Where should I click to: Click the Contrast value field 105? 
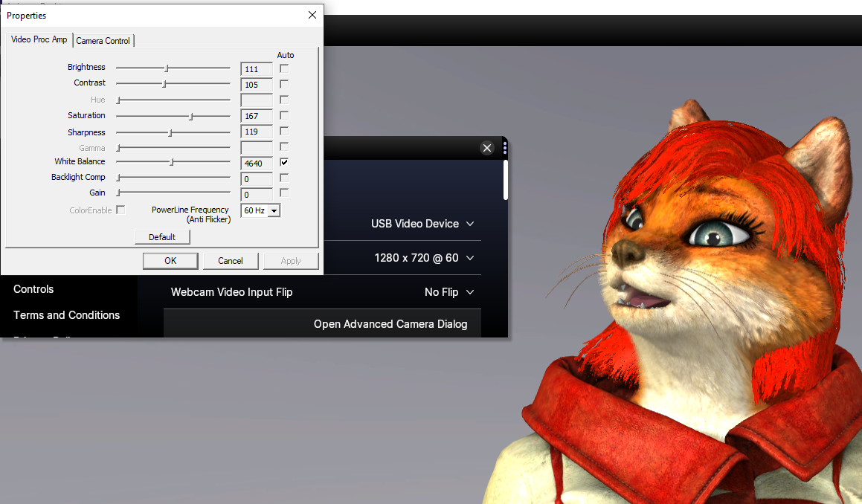click(257, 85)
